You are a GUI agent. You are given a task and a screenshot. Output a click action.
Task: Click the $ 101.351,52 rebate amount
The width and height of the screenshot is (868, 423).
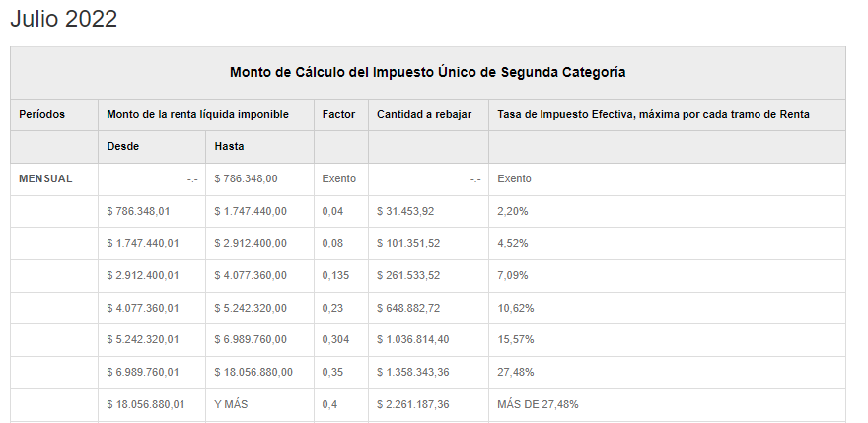point(408,243)
